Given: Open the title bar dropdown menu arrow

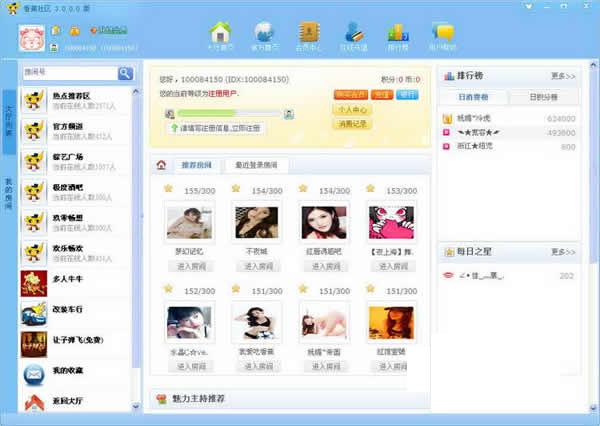Looking at the screenshot, I should coord(528,7).
